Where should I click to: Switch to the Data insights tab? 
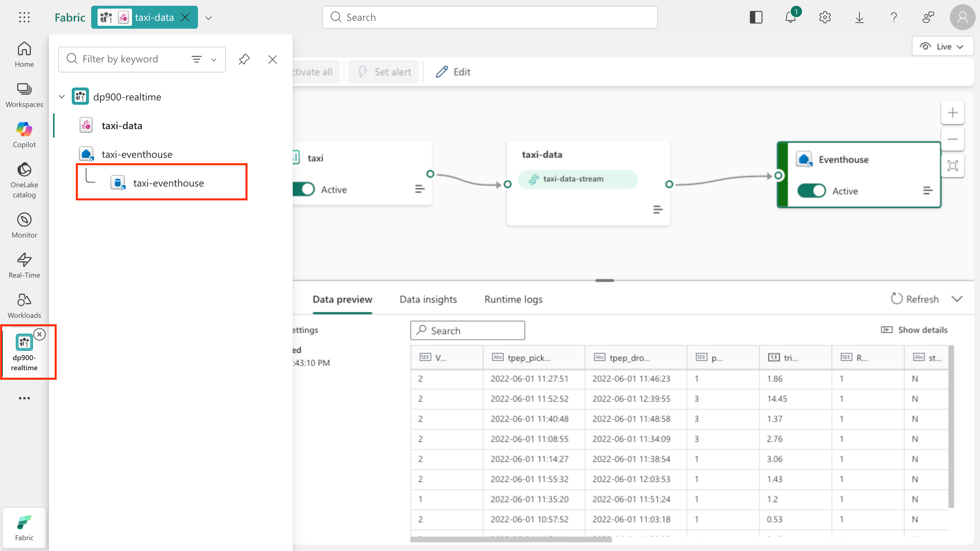pos(428,300)
